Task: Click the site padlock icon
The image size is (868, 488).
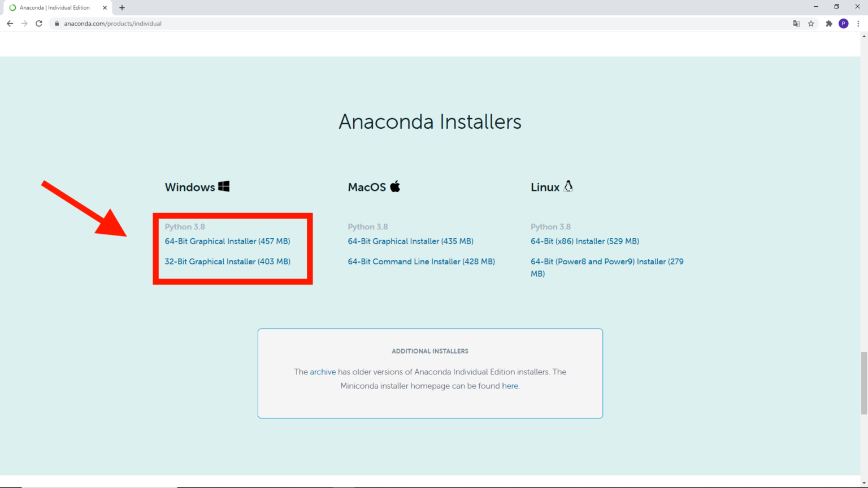Action: coord(57,24)
